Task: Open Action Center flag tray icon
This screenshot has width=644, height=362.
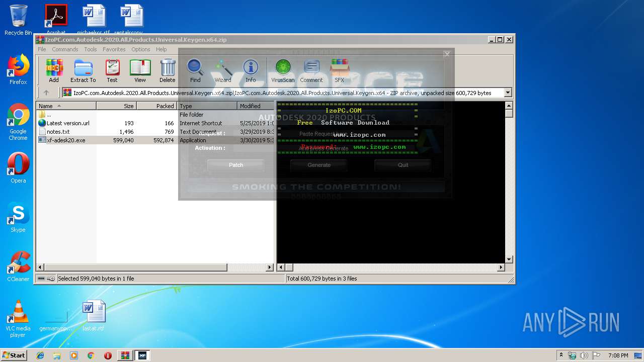Action: (595, 355)
